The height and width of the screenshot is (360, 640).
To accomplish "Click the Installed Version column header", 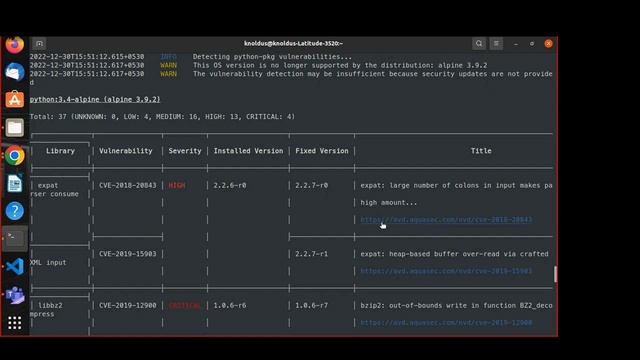I will pyautogui.click(x=248, y=151).
